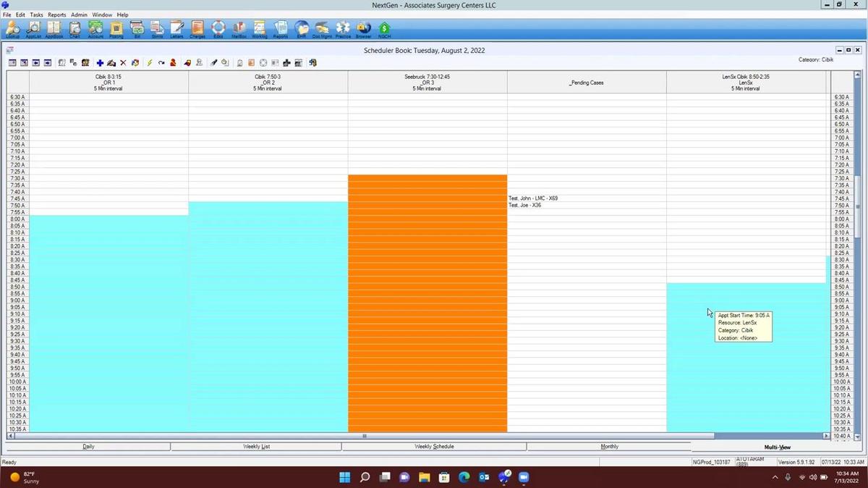Click the horizontal scrollbar right arrow
Screen dimensions: 868x488
click(826, 436)
